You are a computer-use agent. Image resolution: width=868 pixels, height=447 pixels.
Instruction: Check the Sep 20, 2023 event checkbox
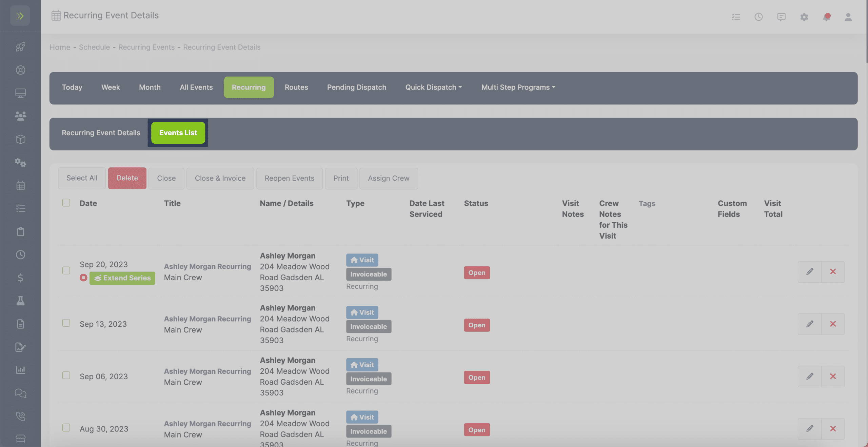coord(66,270)
